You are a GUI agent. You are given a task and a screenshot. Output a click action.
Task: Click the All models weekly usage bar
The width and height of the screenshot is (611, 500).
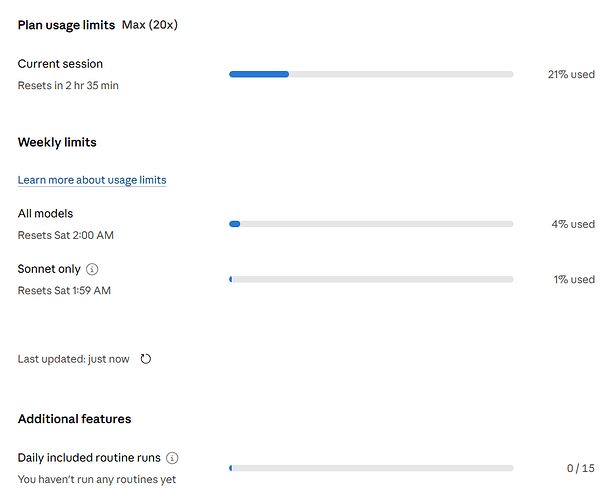click(x=371, y=224)
